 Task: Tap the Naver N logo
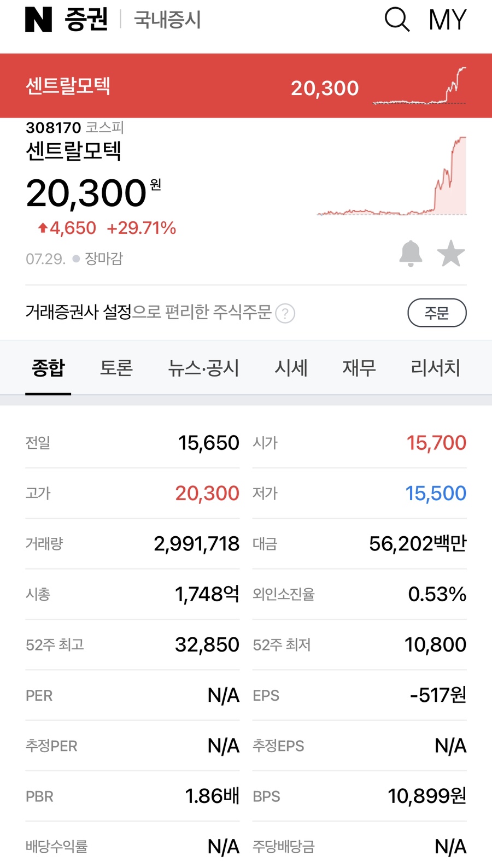tap(38, 20)
